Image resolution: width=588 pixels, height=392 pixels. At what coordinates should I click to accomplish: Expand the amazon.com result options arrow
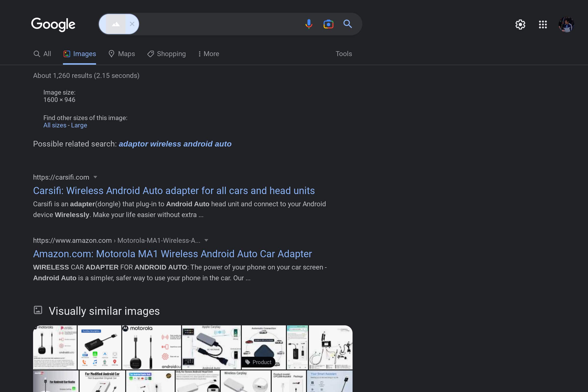[x=206, y=241]
